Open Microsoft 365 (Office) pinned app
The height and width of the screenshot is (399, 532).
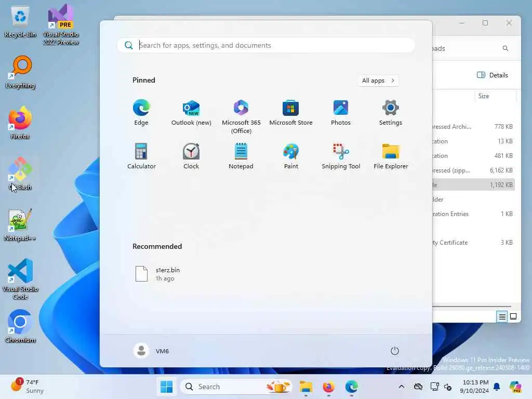click(x=241, y=117)
